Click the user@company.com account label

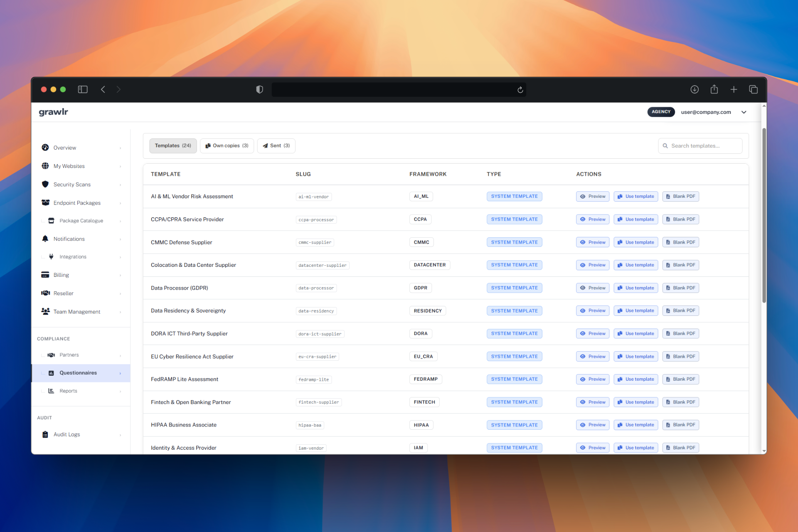706,112
